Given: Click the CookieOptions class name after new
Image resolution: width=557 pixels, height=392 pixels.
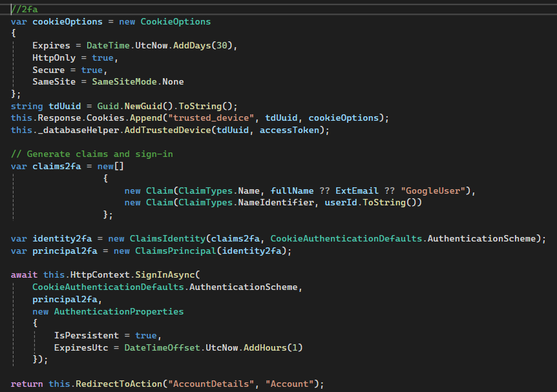Looking at the screenshot, I should click(x=175, y=21).
